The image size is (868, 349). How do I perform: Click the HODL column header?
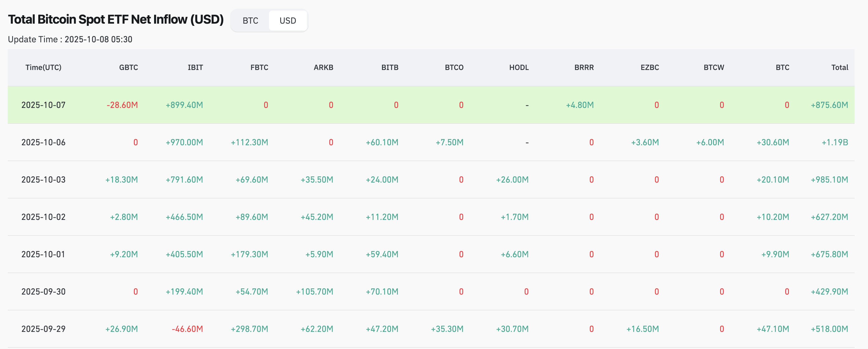point(519,67)
